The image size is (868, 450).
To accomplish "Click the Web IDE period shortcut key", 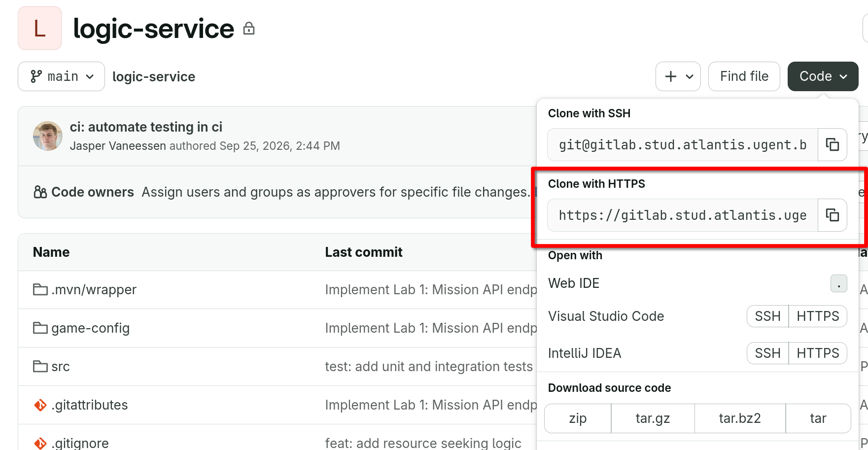I will [x=838, y=283].
